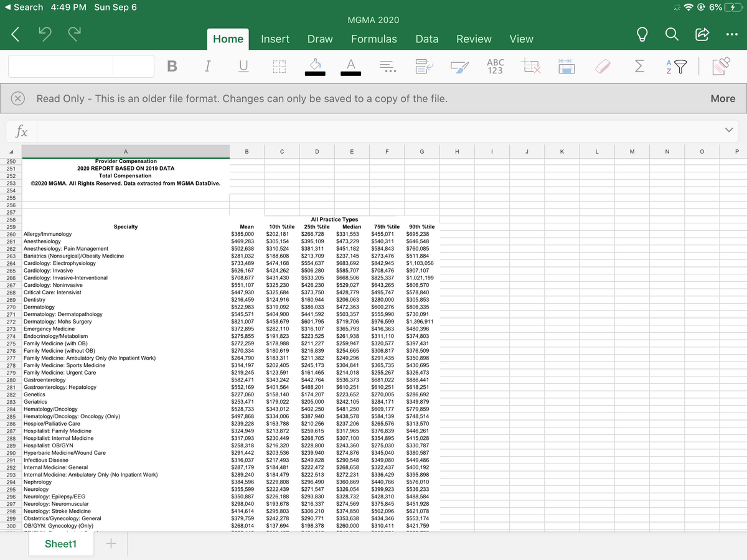Open the number format ABC 123 tool
The height and width of the screenshot is (560, 747).
pos(495,67)
